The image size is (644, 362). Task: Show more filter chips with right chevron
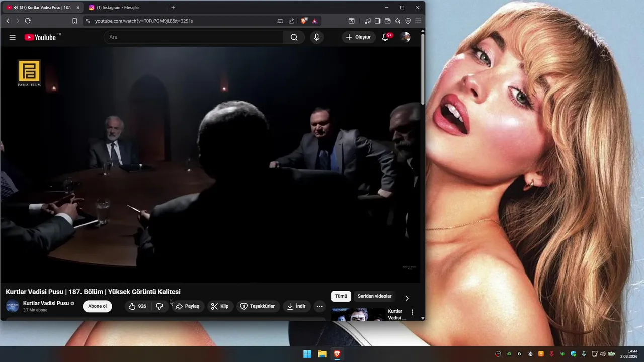point(407,298)
